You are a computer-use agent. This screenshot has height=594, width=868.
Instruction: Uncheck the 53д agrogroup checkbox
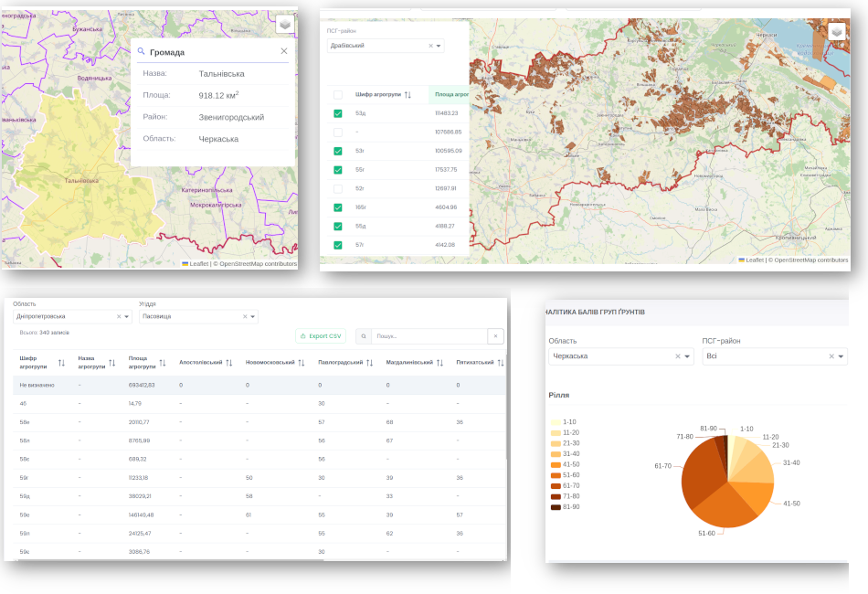coord(338,113)
